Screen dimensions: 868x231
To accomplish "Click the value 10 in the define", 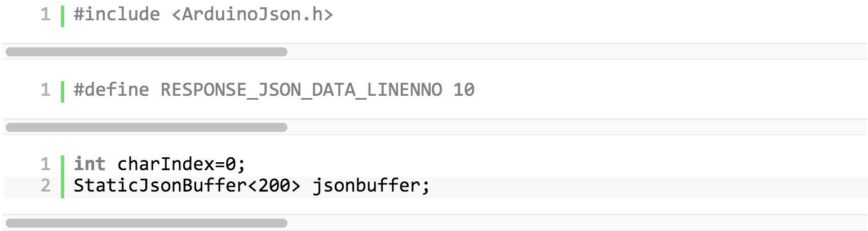I will click(x=464, y=90).
